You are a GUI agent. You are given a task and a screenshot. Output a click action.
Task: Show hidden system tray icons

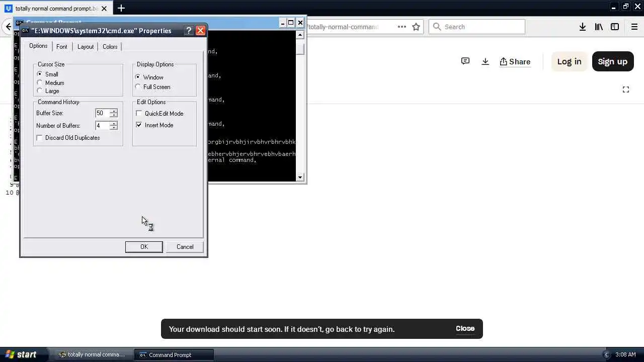(x=606, y=354)
